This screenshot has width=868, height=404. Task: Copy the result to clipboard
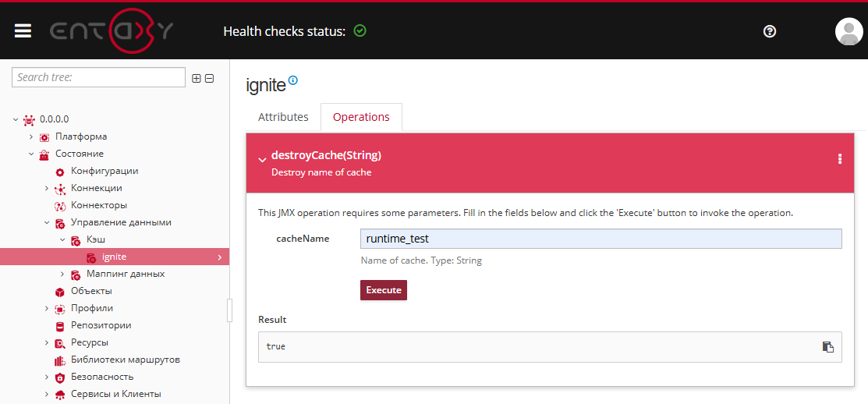coord(827,347)
